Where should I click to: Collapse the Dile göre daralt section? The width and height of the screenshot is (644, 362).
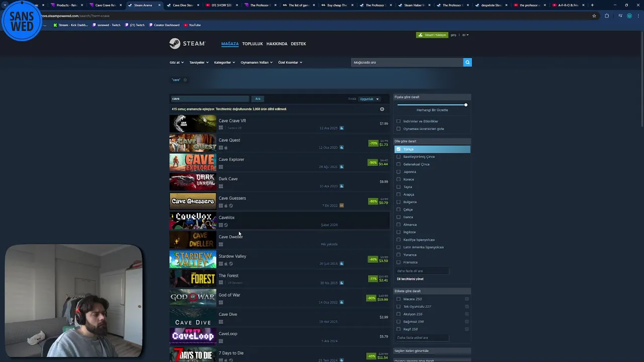click(432, 141)
